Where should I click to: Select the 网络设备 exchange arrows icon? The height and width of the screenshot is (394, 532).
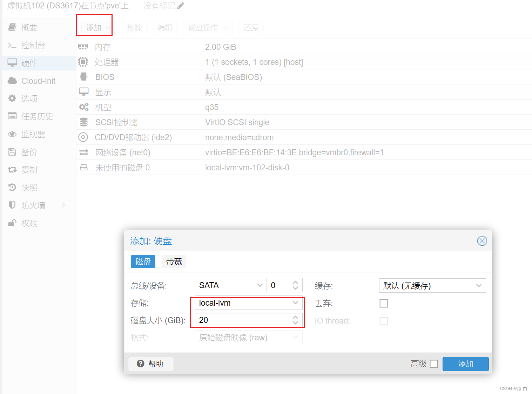[x=84, y=152]
